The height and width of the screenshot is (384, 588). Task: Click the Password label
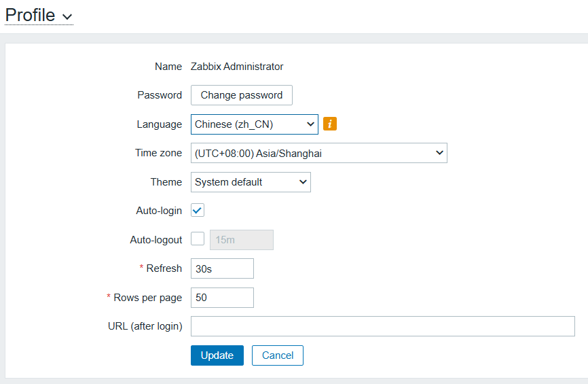coord(160,95)
